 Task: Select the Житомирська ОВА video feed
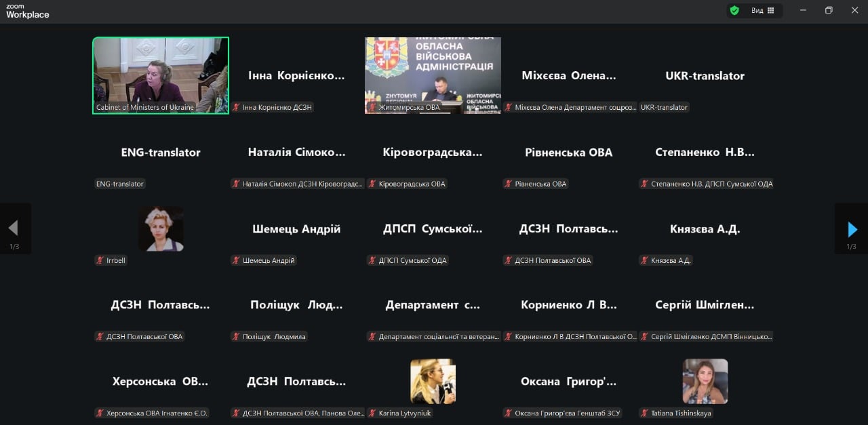pyautogui.click(x=433, y=75)
